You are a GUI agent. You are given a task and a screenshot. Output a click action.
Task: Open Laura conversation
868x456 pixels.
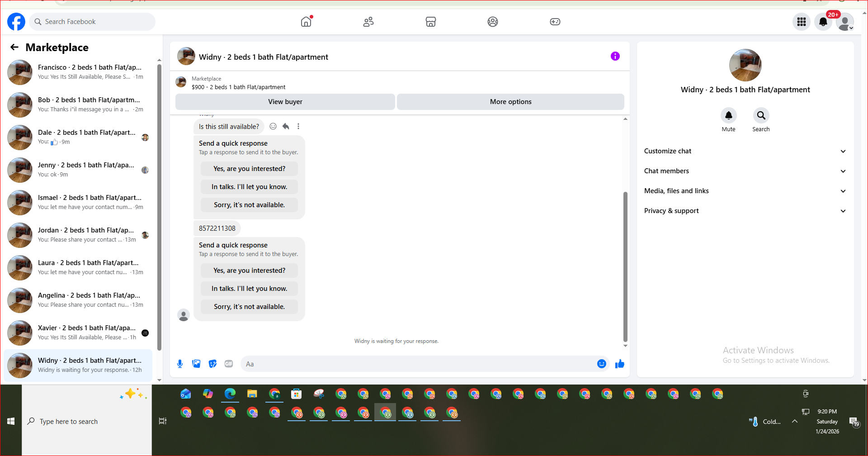point(78,267)
